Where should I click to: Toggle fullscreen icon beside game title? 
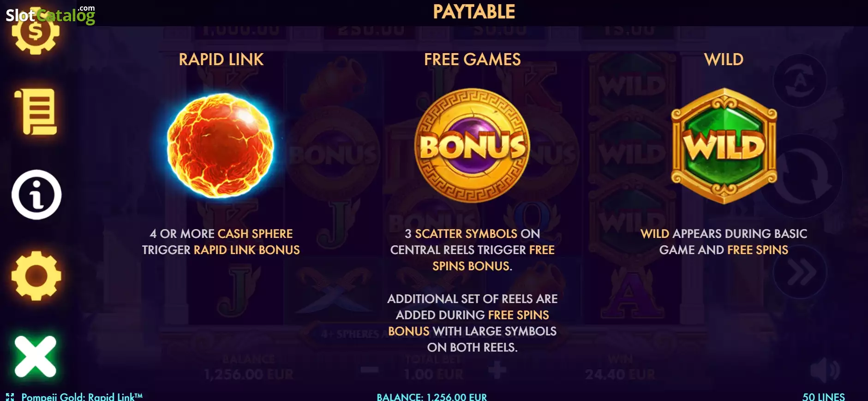point(10,397)
